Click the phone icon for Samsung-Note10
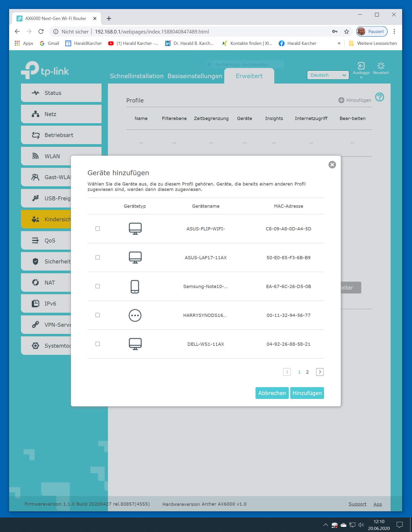This screenshot has width=412, height=532. (135, 287)
